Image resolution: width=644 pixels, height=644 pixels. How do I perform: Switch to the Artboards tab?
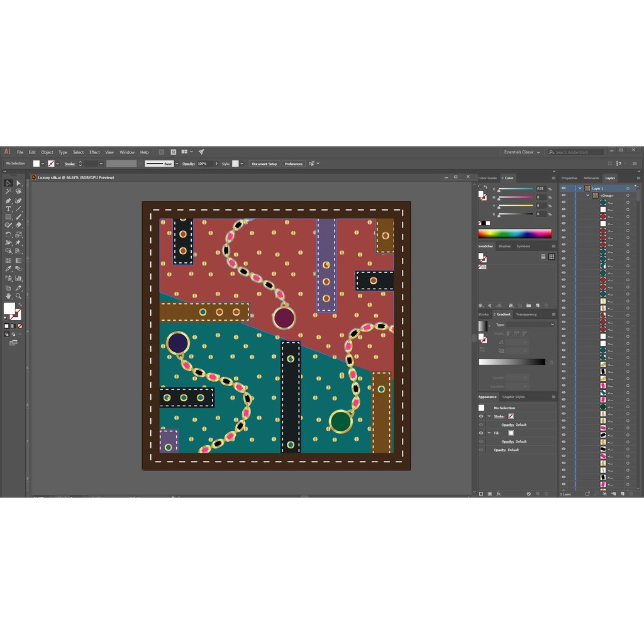coord(591,178)
